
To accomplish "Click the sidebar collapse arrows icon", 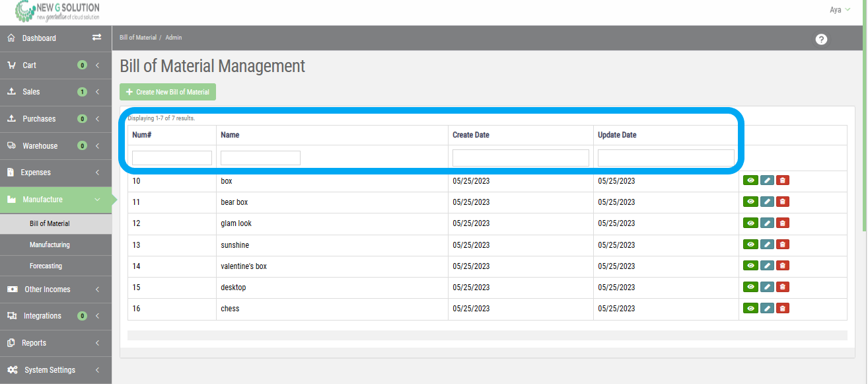I will 96,38.
